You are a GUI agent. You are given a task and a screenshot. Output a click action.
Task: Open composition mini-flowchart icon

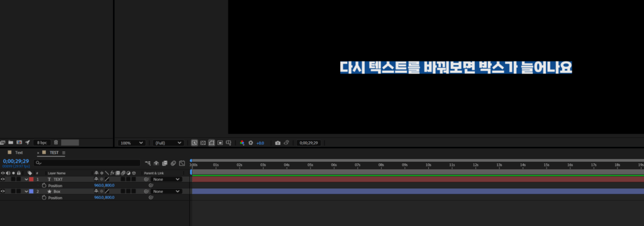coord(147,163)
